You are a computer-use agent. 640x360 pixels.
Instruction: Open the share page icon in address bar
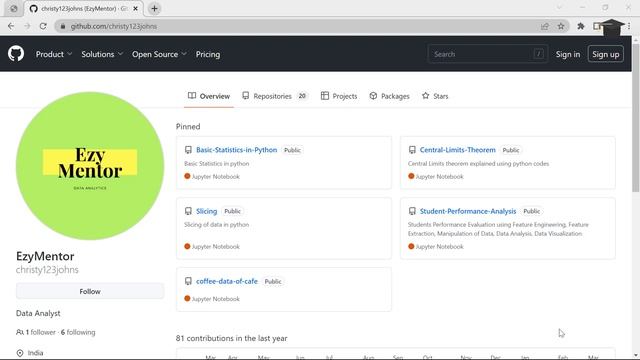tap(544, 26)
